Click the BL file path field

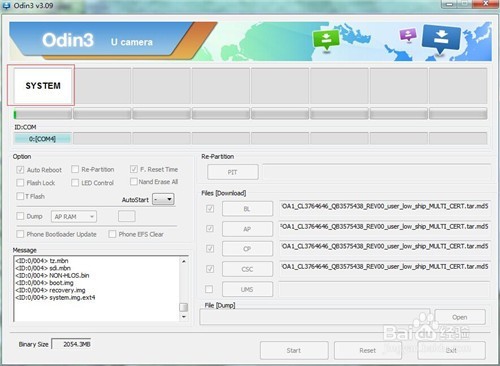[x=384, y=207]
